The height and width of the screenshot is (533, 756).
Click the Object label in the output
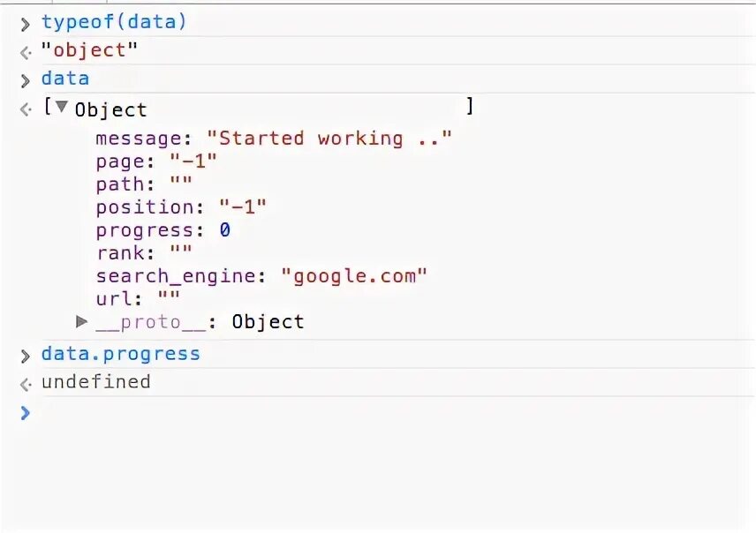[111, 110]
